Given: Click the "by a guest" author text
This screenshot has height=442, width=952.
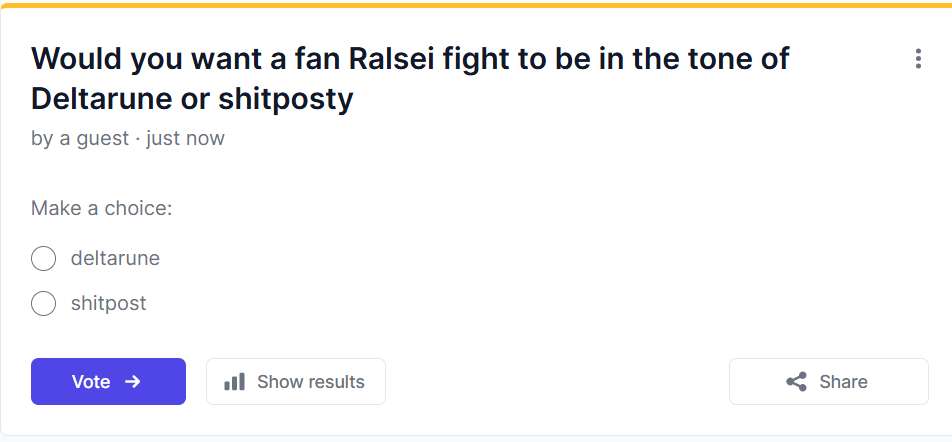Looking at the screenshot, I should point(80,138).
